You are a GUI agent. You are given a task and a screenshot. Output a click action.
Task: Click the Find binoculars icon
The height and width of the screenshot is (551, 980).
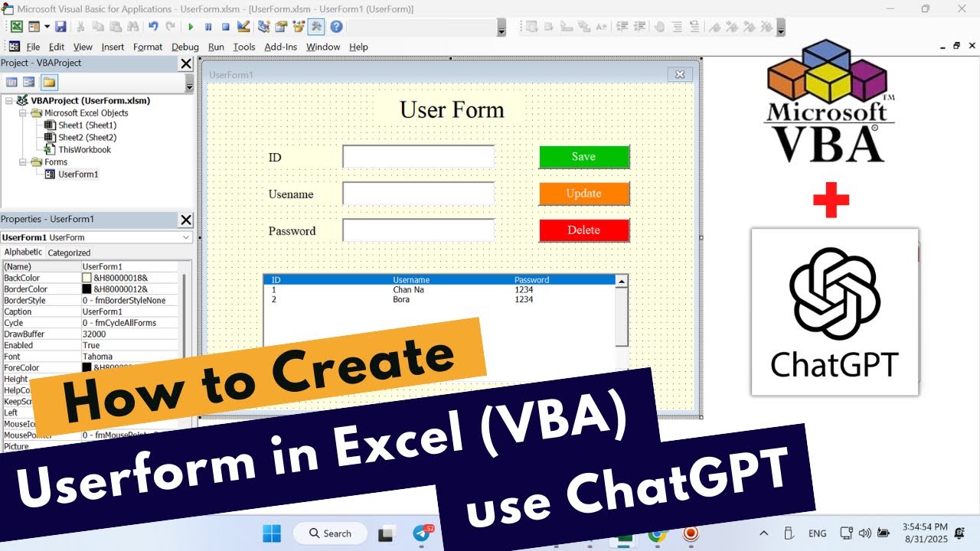click(132, 27)
